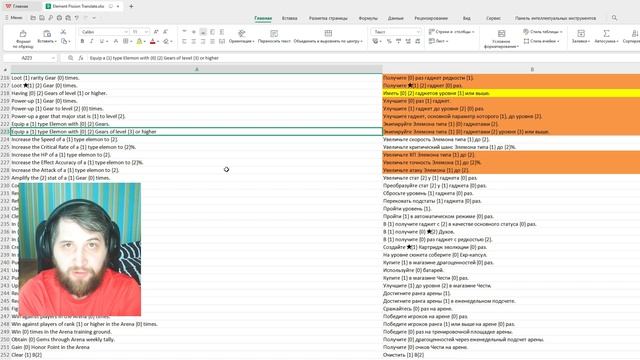The height and width of the screenshot is (360, 640).
Task: Select column B header
Action: [531, 70]
